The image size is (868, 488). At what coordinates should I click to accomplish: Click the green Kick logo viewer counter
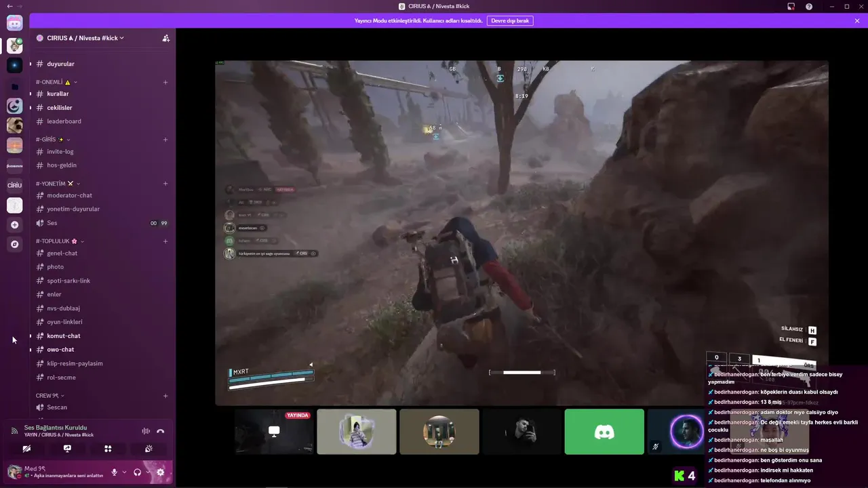[x=685, y=476]
